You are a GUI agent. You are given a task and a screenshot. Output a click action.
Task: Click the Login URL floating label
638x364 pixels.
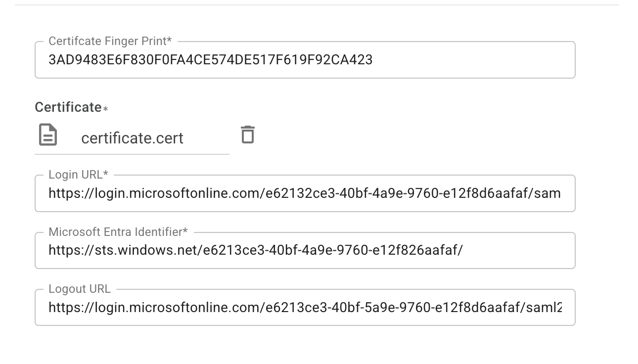pos(78,175)
